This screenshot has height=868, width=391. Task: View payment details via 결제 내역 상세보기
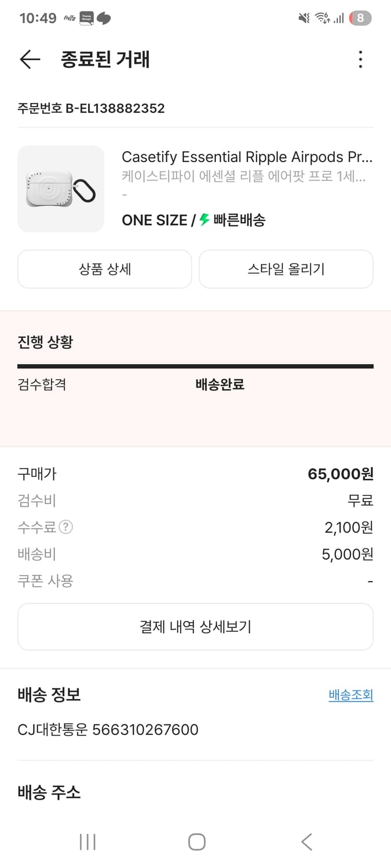tap(195, 626)
